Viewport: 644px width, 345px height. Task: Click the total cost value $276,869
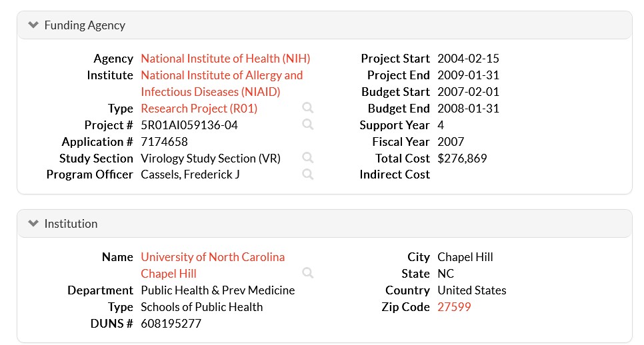click(x=462, y=159)
